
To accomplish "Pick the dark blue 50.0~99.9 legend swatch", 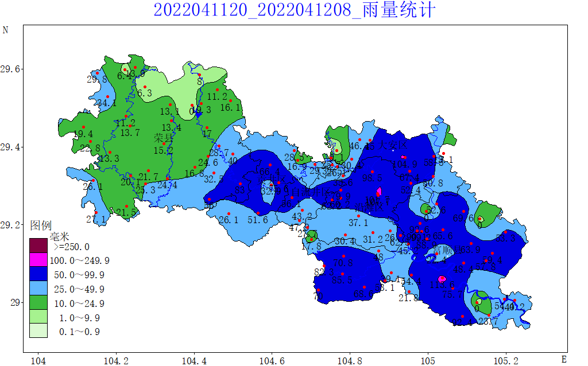I will pyautogui.click(x=38, y=274).
